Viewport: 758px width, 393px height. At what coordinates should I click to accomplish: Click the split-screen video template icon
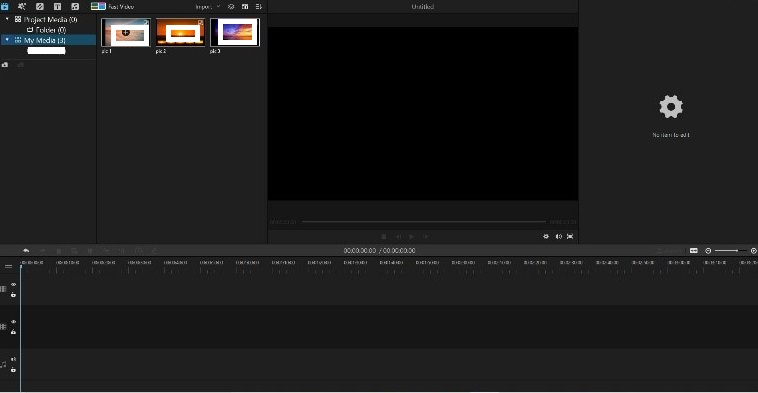pos(98,6)
